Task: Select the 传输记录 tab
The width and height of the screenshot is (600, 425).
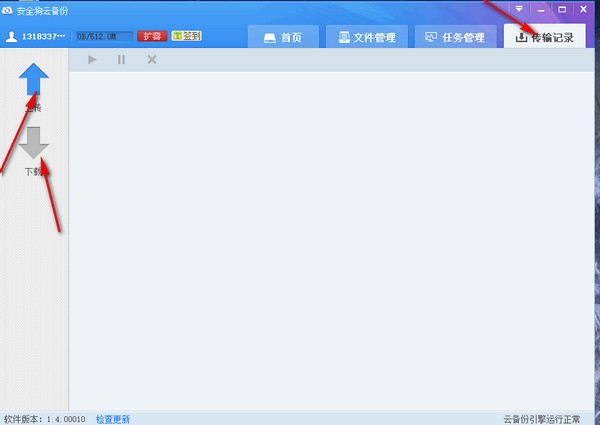Action: pyautogui.click(x=544, y=38)
